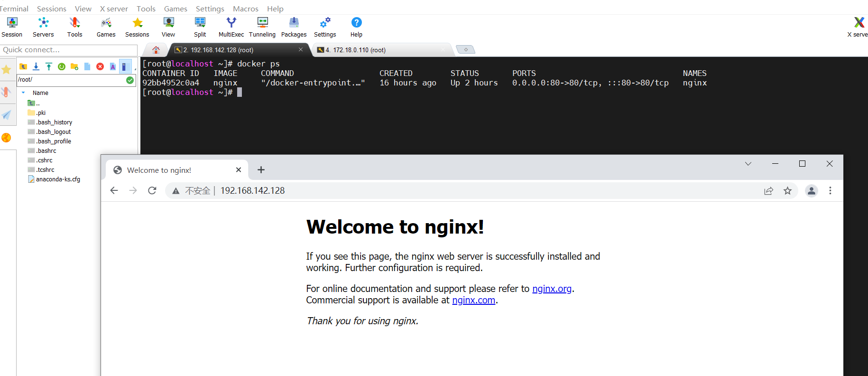Screen dimensions: 868x376
Task: Open the Tunneling icon
Action: (x=262, y=27)
